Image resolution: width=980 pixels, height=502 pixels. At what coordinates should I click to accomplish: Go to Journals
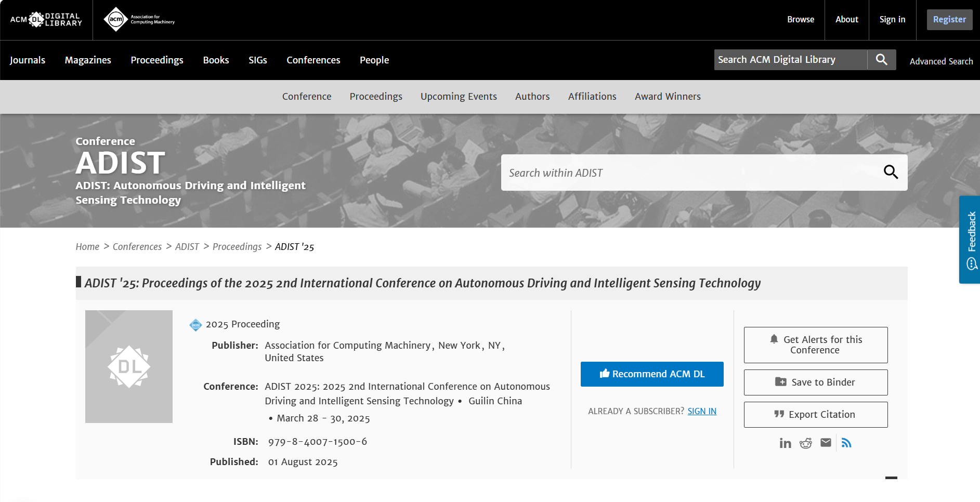click(28, 60)
